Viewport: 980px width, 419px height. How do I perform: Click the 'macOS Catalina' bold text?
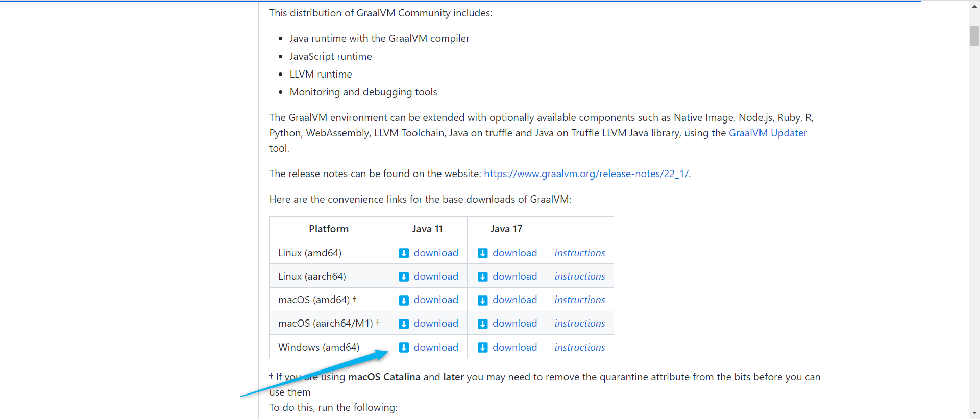[384, 377]
